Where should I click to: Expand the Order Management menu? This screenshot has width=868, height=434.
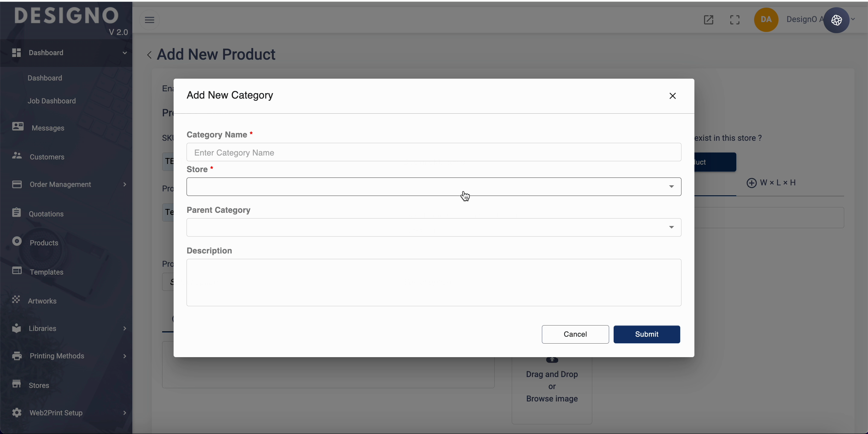(x=61, y=184)
